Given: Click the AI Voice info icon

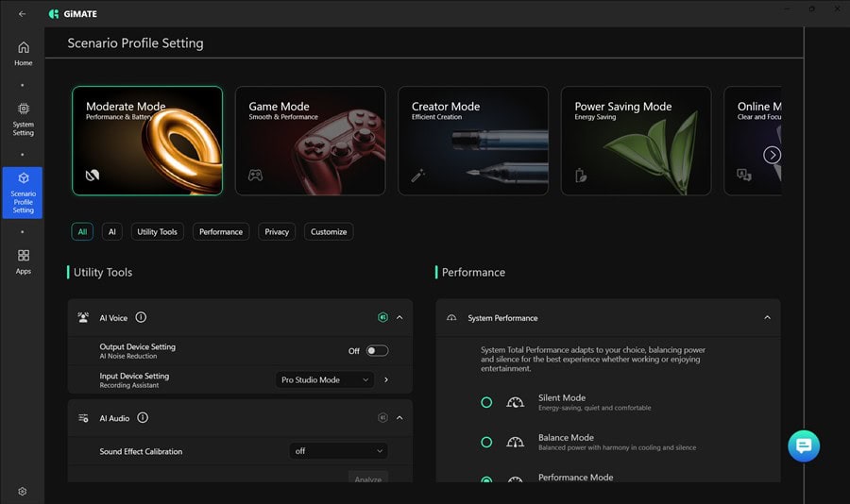Looking at the screenshot, I should [141, 318].
